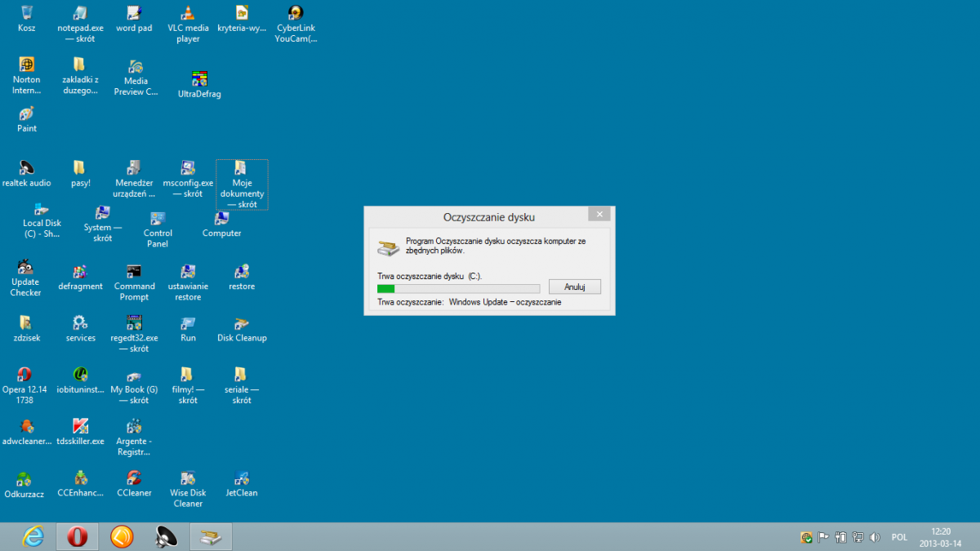Screen dimensions: 980x551
Task: Select the System shortcut icon
Action: [102, 213]
